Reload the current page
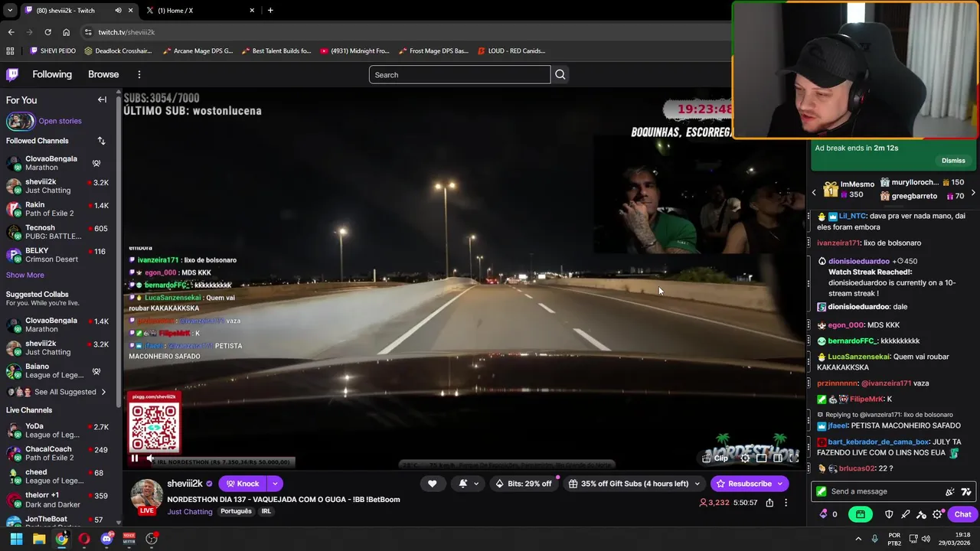This screenshot has width=980, height=551. pos(47,32)
